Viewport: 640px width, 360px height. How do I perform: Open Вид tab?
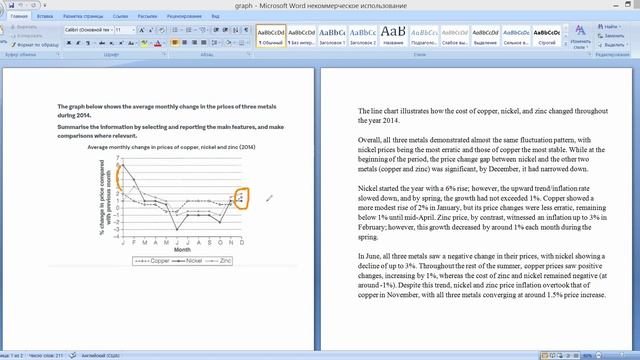click(216, 16)
